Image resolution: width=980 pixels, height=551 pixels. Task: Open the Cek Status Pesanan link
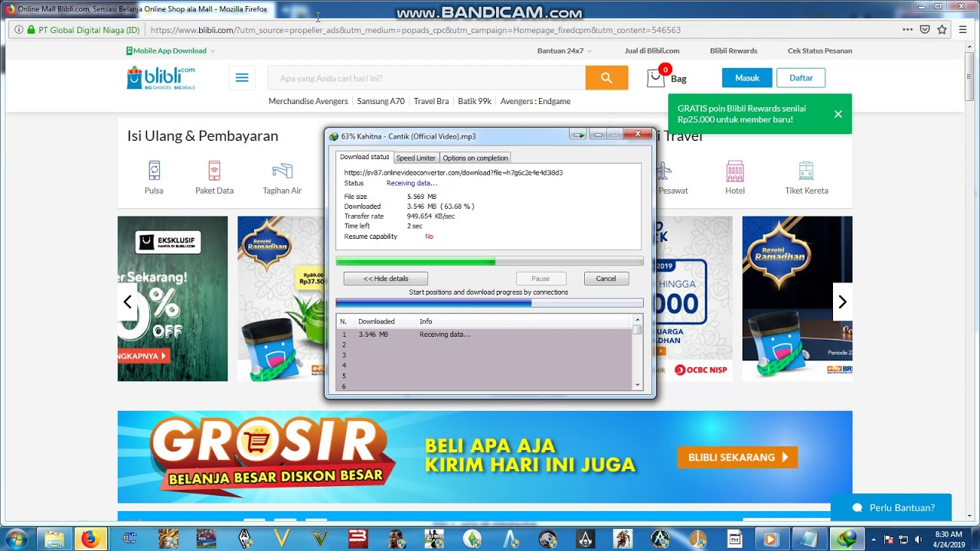820,51
